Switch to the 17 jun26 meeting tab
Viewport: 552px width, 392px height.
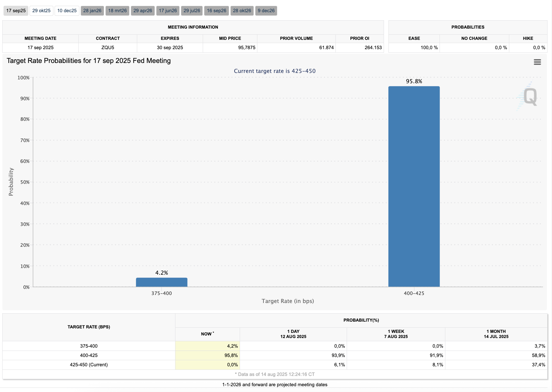(168, 11)
